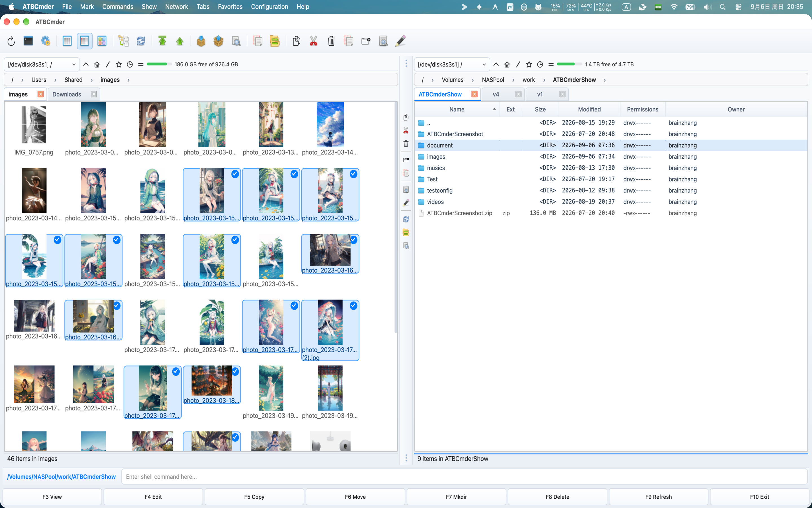Open history clock list in right panel

(540, 65)
